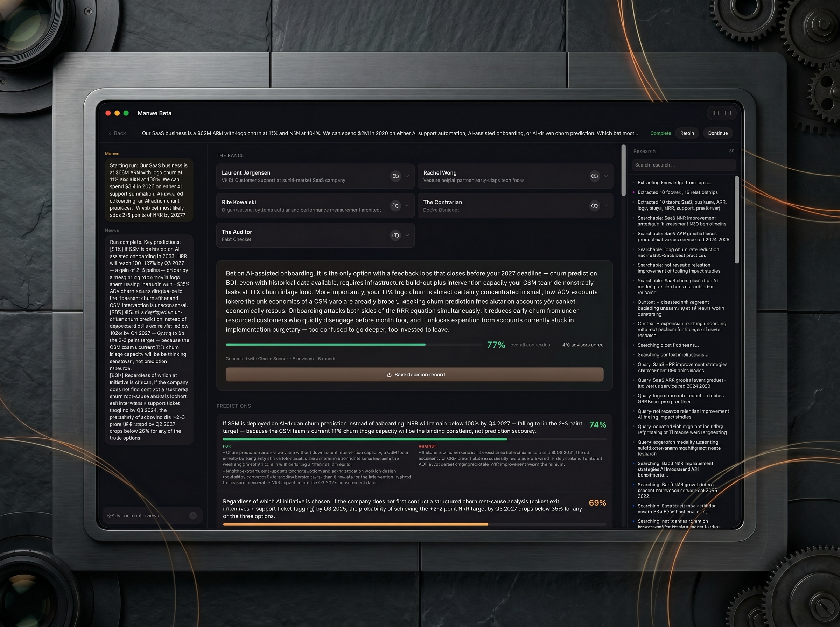Image resolution: width=840 pixels, height=627 pixels.
Task: Click the Generated with advisors footnote
Action: point(281,359)
